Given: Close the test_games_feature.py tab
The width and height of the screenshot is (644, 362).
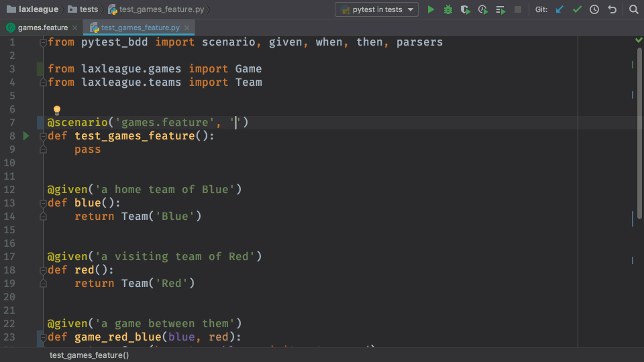Looking at the screenshot, I should click(186, 27).
